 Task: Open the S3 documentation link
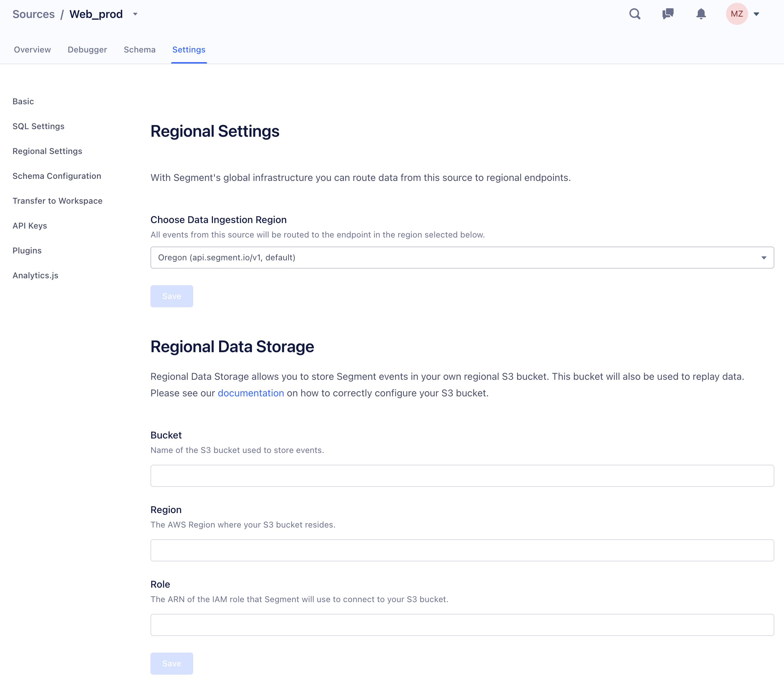(251, 393)
